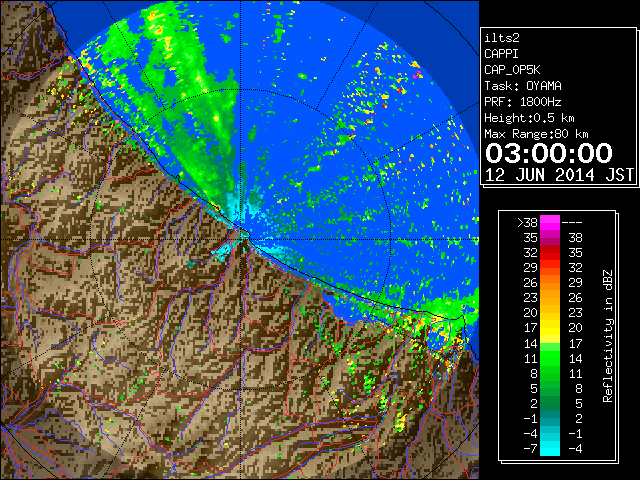Select the 'Task: OYAMA' line
The width and height of the screenshot is (640, 480).
523,86
